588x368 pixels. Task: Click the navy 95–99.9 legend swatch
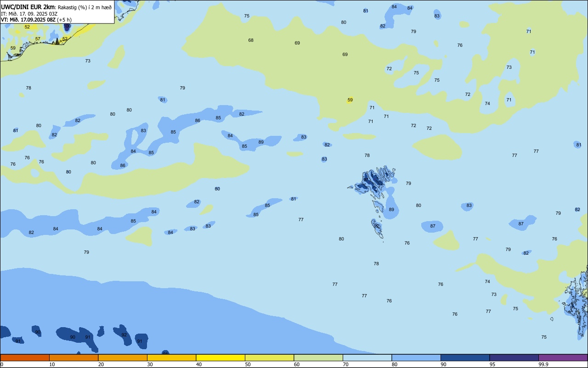click(x=514, y=357)
